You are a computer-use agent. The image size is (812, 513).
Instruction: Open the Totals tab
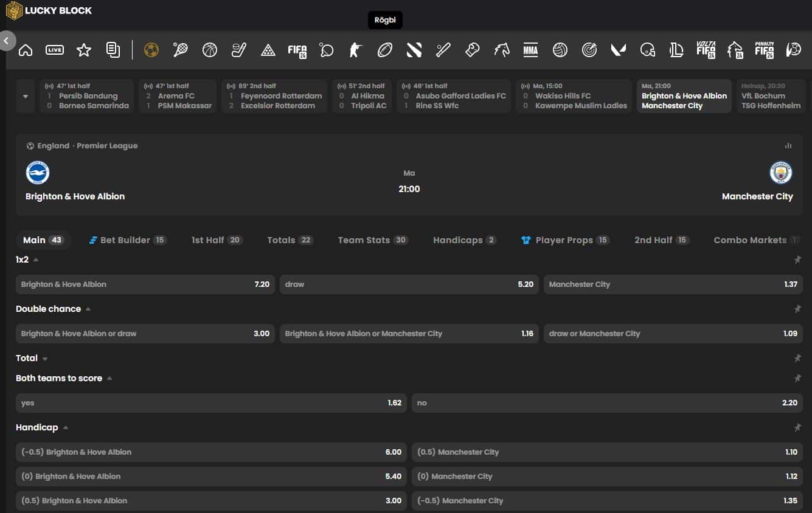pos(290,240)
